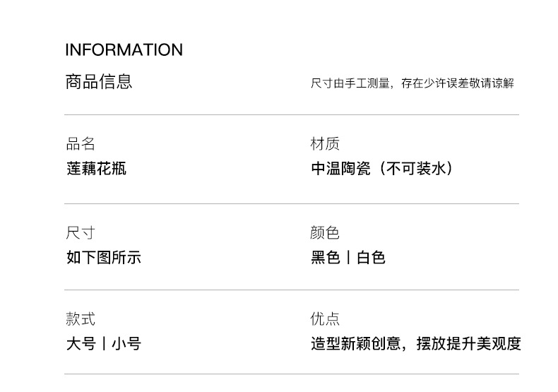The width and height of the screenshot is (558, 392).
Task: Open the 如下图所示 size reference text
Action: click(x=104, y=258)
